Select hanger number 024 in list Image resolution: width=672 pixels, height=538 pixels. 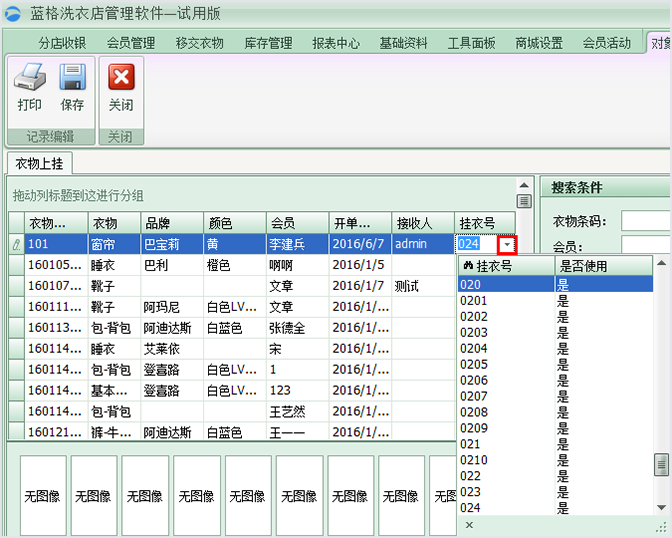pyautogui.click(x=555, y=508)
